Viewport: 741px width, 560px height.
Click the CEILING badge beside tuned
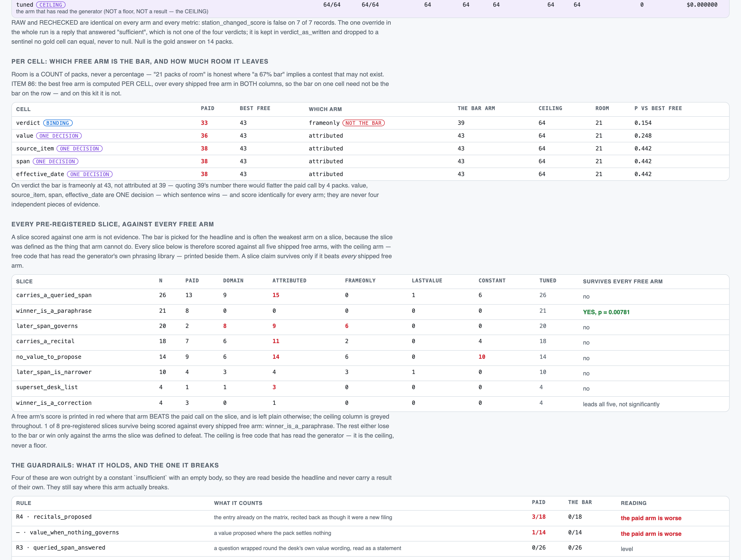(51, 5)
